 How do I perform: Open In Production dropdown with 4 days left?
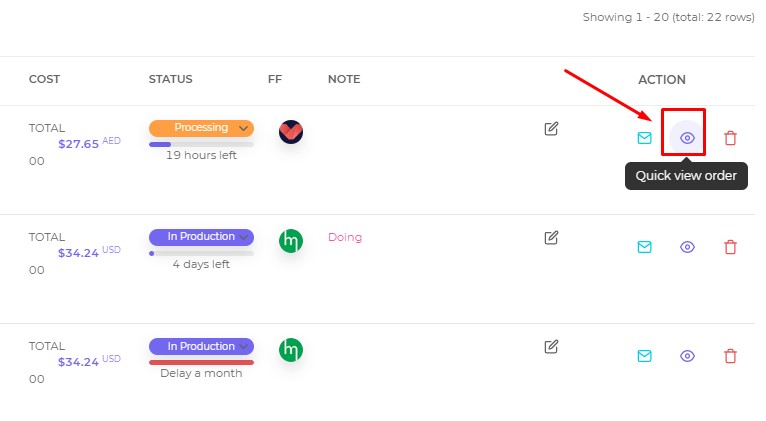tap(201, 237)
